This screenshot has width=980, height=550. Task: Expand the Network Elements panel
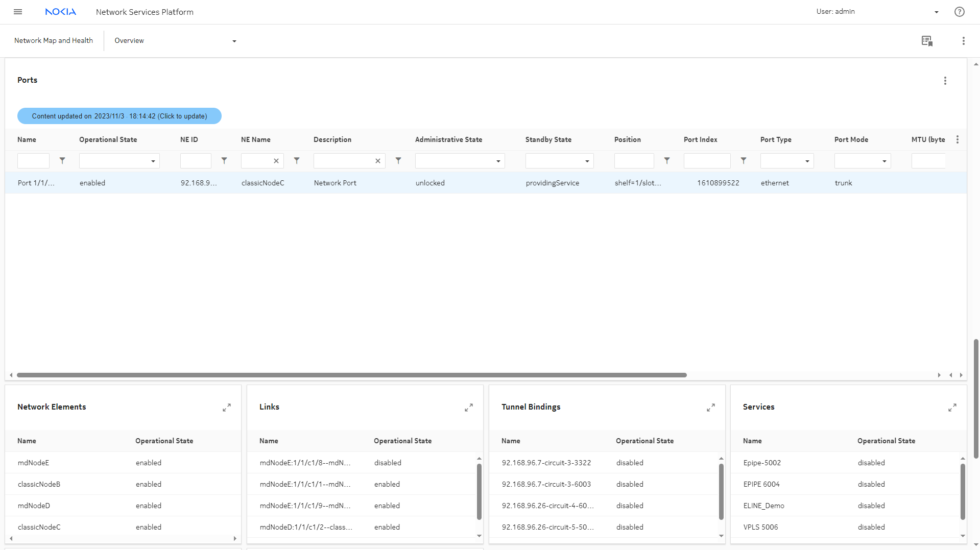pos(227,408)
